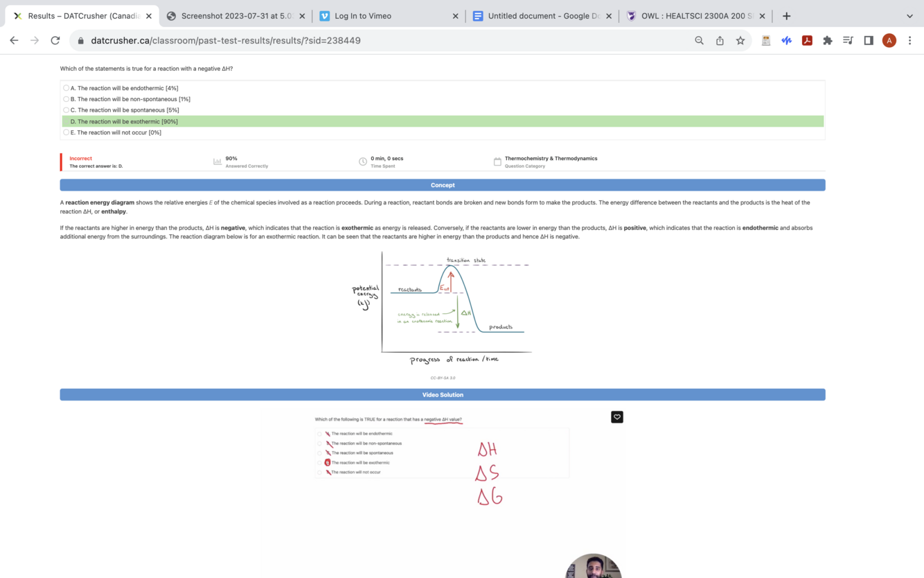The height and width of the screenshot is (578, 924).
Task: Select option C spontaneous radio
Action: pyautogui.click(x=66, y=110)
